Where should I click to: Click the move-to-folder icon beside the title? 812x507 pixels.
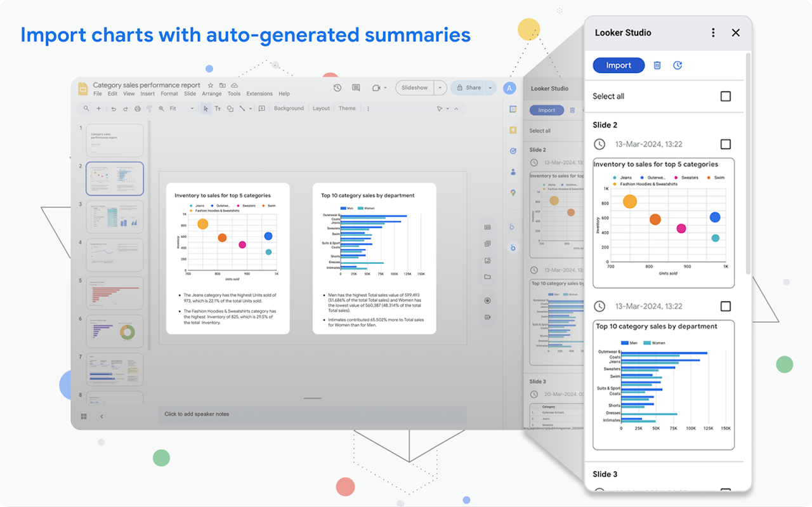223,85
